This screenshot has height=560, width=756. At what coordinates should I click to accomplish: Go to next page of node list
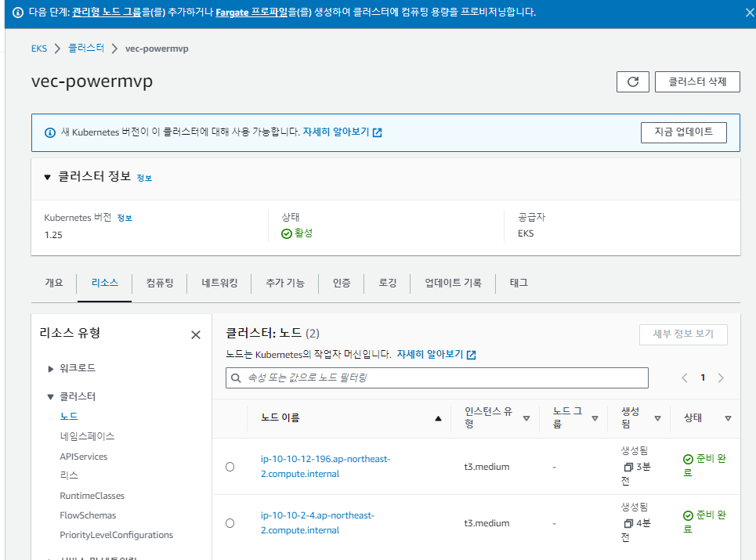coord(721,378)
